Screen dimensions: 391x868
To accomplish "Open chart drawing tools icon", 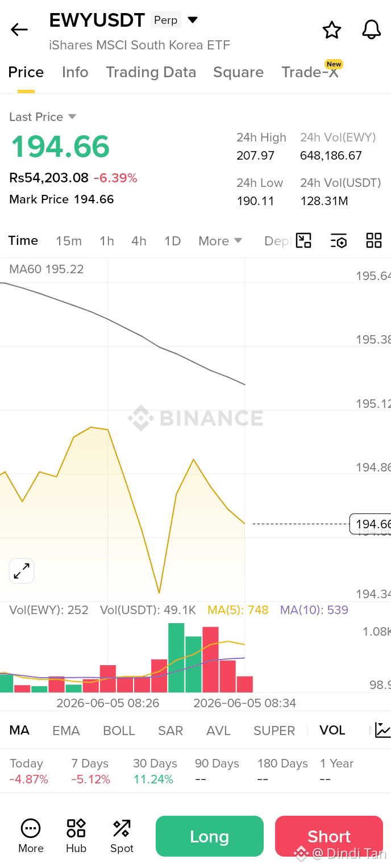I will (x=303, y=240).
